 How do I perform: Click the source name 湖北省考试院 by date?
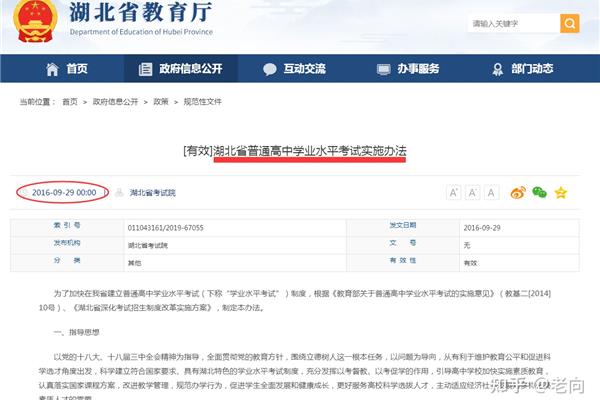pyautogui.click(x=152, y=193)
